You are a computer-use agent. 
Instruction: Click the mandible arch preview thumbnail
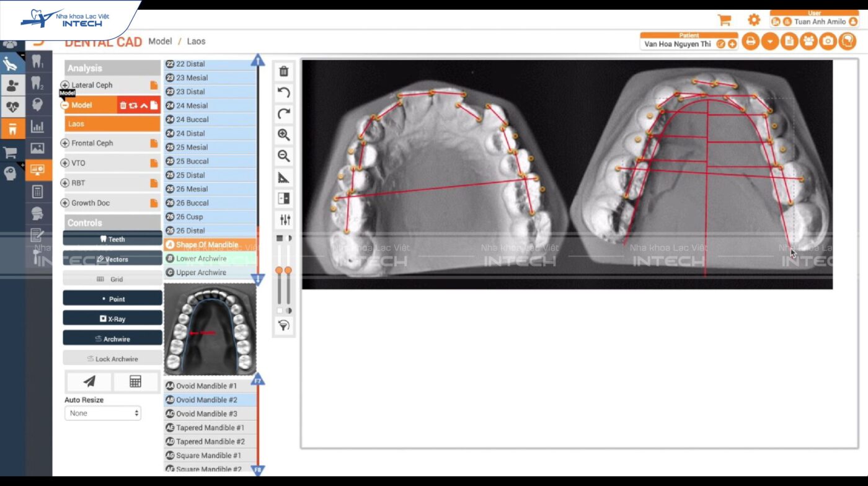(x=210, y=329)
